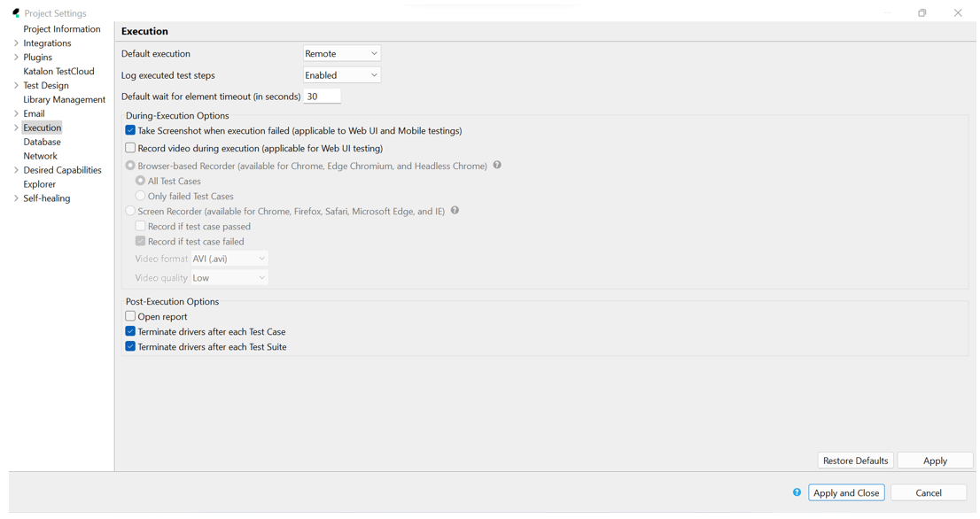Select Database in the settings sidebar
The height and width of the screenshot is (519, 980).
click(42, 142)
